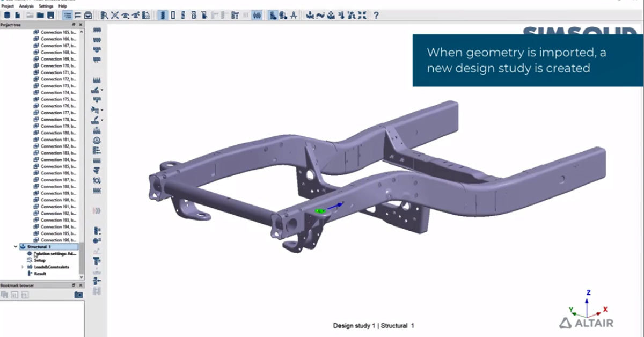This screenshot has width=644, height=337.
Task: Click the fit-to-window arrows toolbar icon
Action: [362, 16]
